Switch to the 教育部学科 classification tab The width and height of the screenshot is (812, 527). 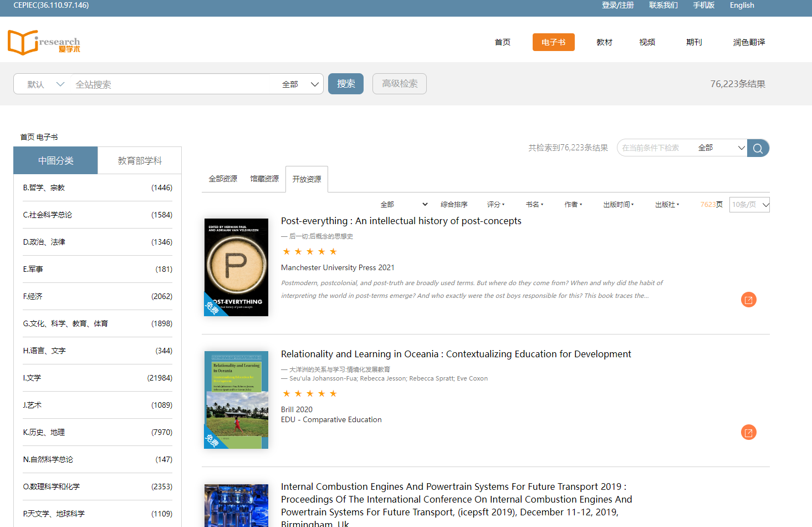click(x=140, y=161)
